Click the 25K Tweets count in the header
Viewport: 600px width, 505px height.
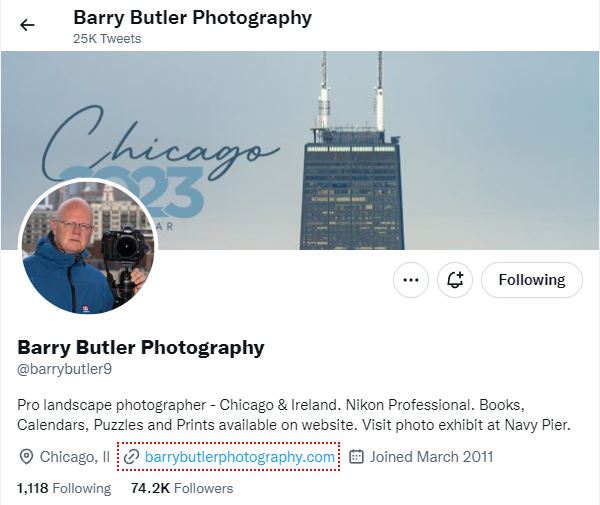click(x=107, y=39)
